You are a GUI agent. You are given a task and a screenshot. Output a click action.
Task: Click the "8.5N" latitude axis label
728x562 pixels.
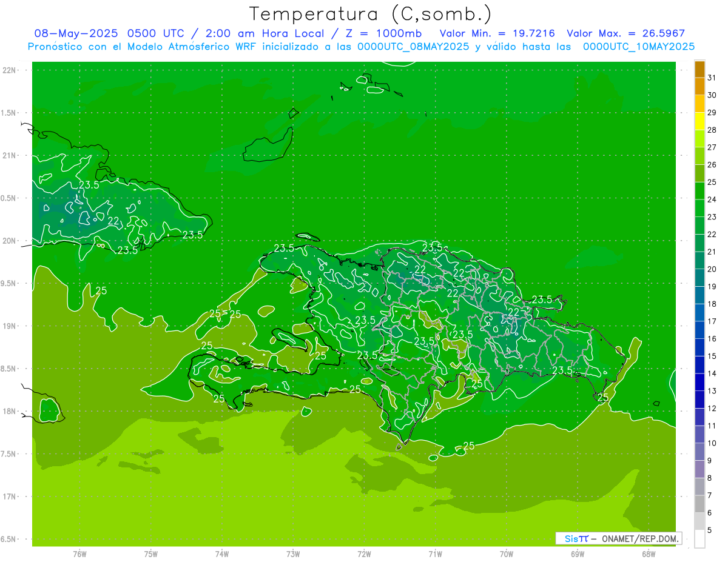coord(9,369)
